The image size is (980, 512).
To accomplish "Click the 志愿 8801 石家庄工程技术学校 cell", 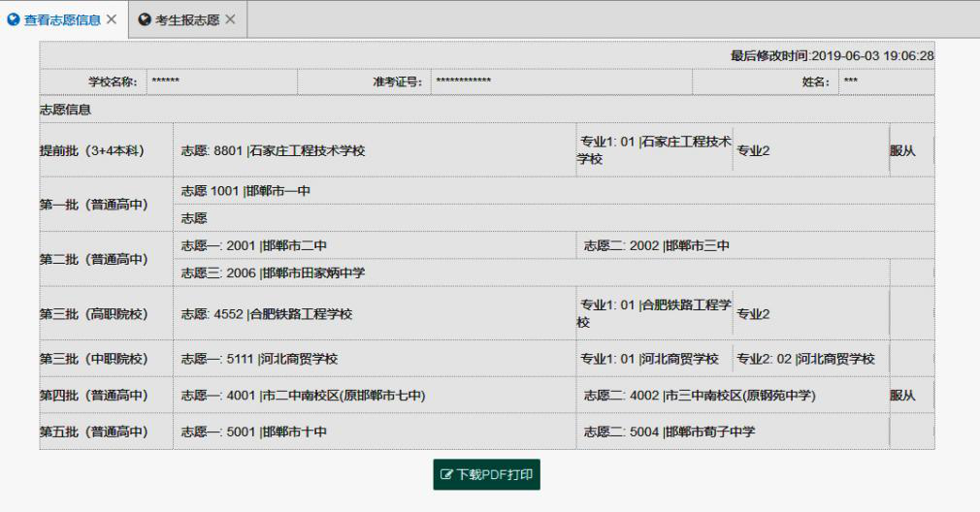I will [274, 151].
